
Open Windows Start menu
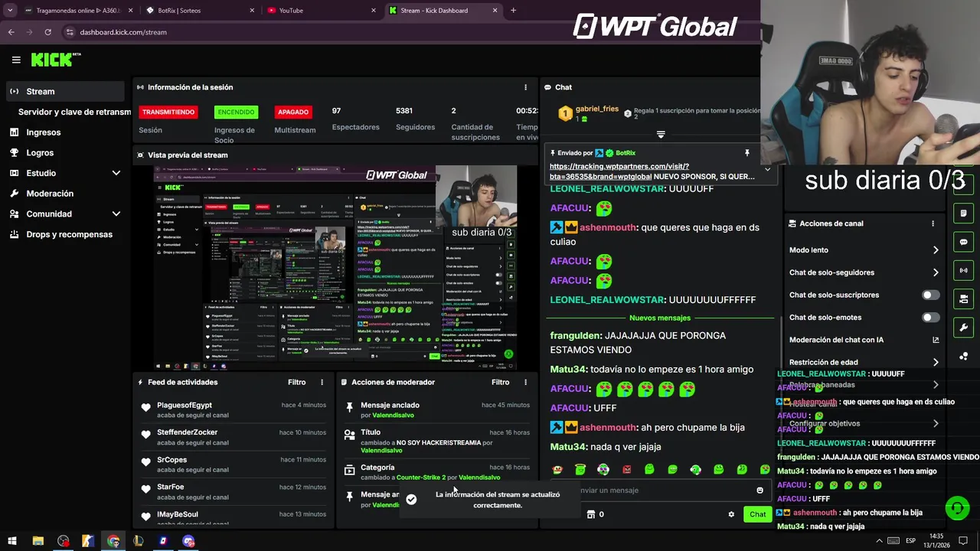12,541
